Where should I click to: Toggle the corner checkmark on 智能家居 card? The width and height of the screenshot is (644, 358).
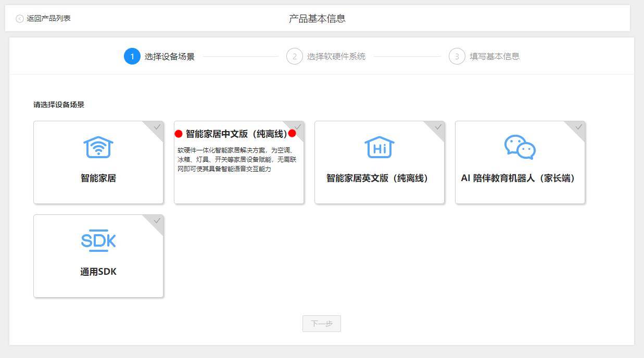(157, 127)
